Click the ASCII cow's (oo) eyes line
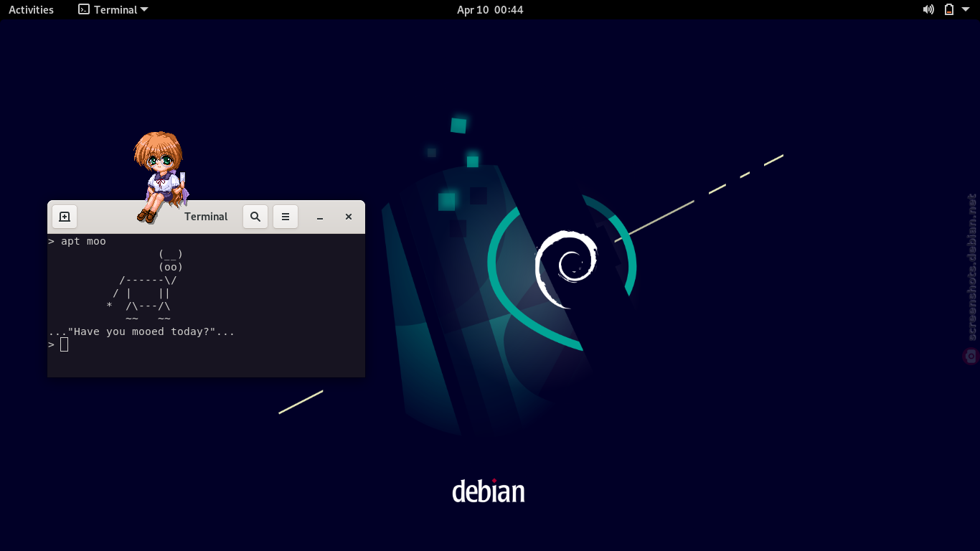The height and width of the screenshot is (551, 980). coord(171,267)
